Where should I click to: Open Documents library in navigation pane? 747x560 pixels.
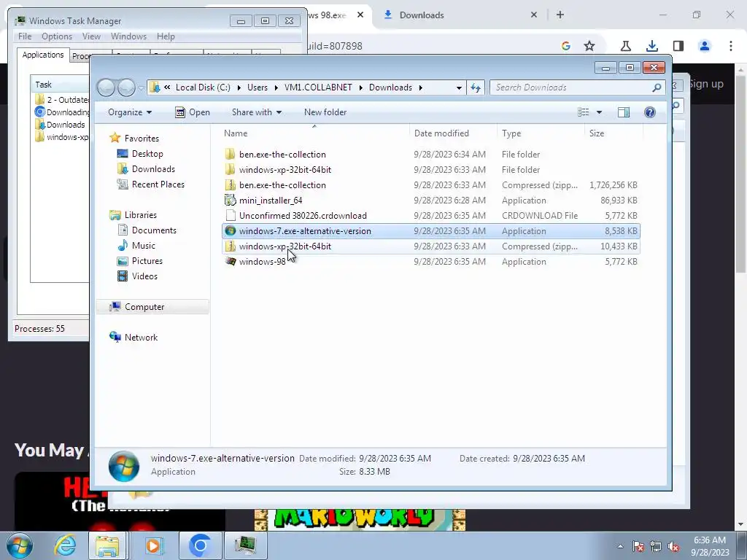tap(147, 230)
